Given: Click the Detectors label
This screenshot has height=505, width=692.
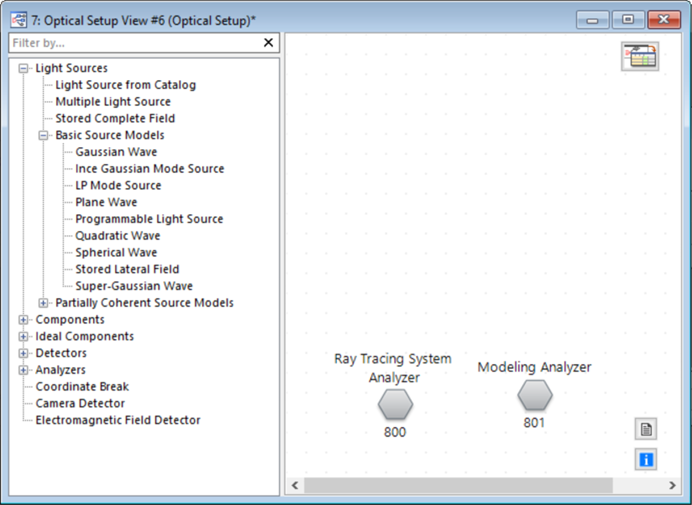Looking at the screenshot, I should 61,353.
